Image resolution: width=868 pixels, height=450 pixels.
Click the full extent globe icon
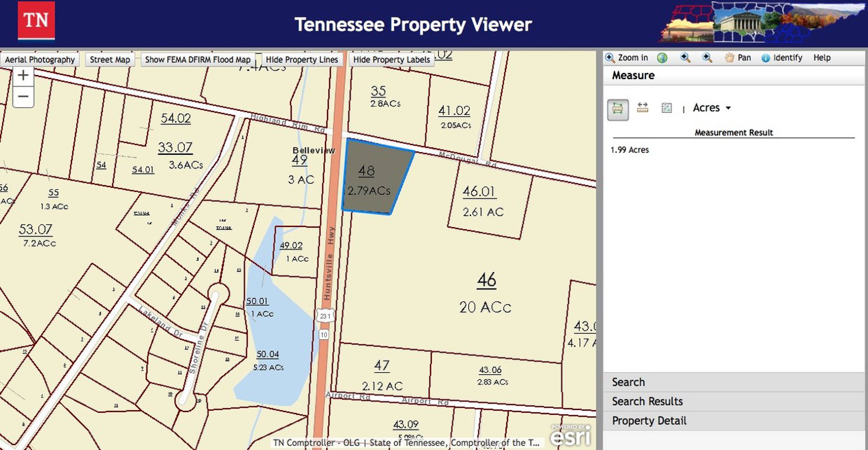tap(662, 58)
